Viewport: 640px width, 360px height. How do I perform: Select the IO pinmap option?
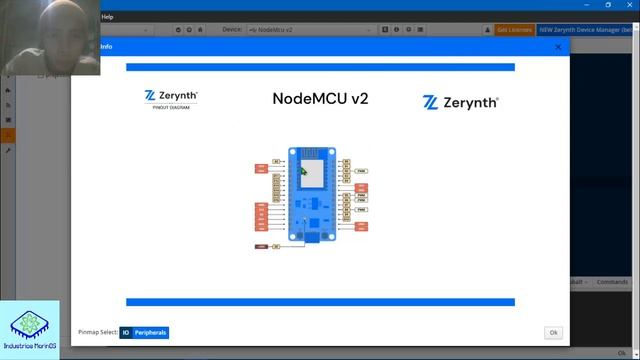tap(126, 333)
